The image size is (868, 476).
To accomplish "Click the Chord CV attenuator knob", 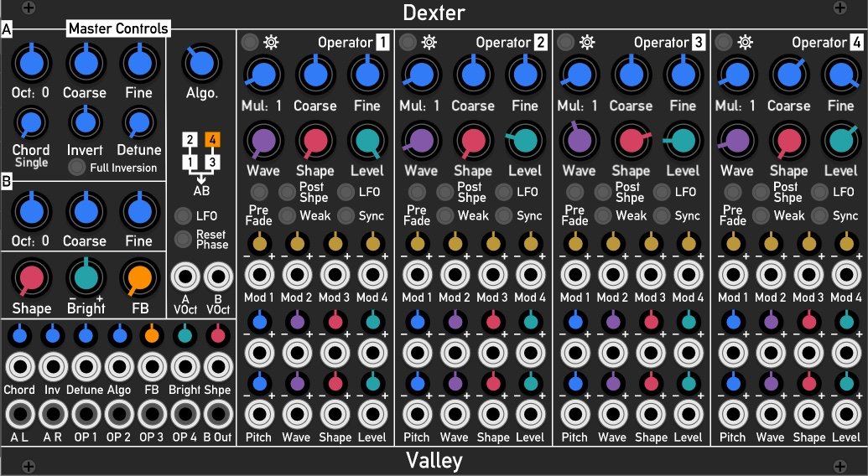I will tap(20, 334).
